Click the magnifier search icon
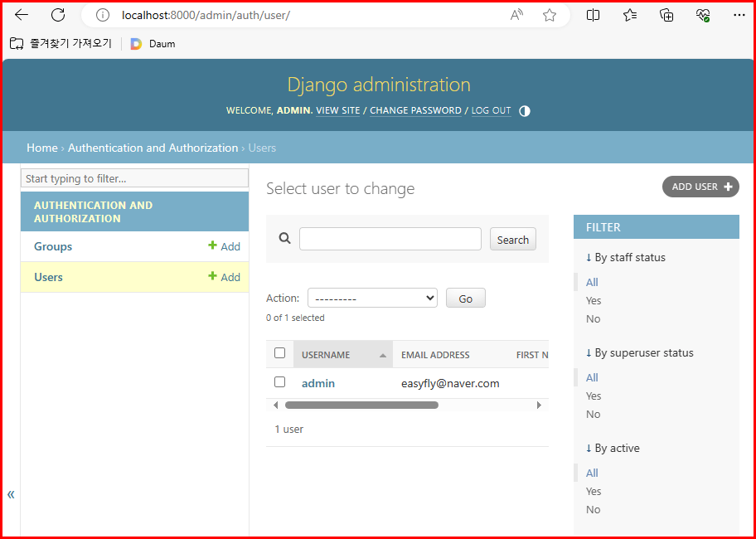This screenshot has height=539, width=756. click(x=285, y=238)
